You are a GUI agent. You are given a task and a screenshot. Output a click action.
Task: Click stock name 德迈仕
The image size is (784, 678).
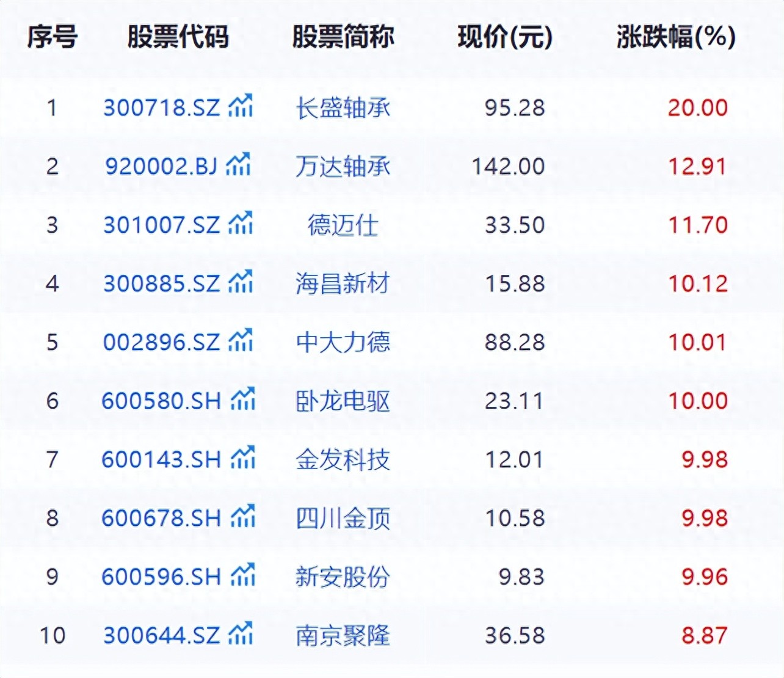343,225
